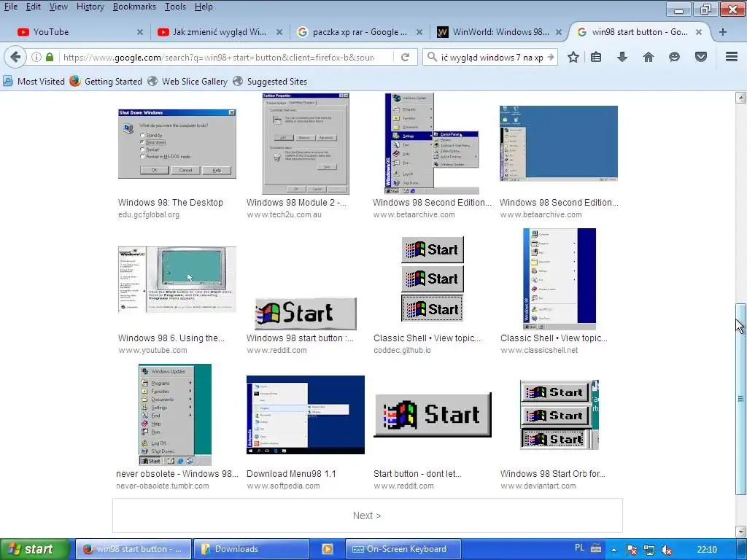Open the Edit menu
The image size is (747, 560).
tap(34, 7)
